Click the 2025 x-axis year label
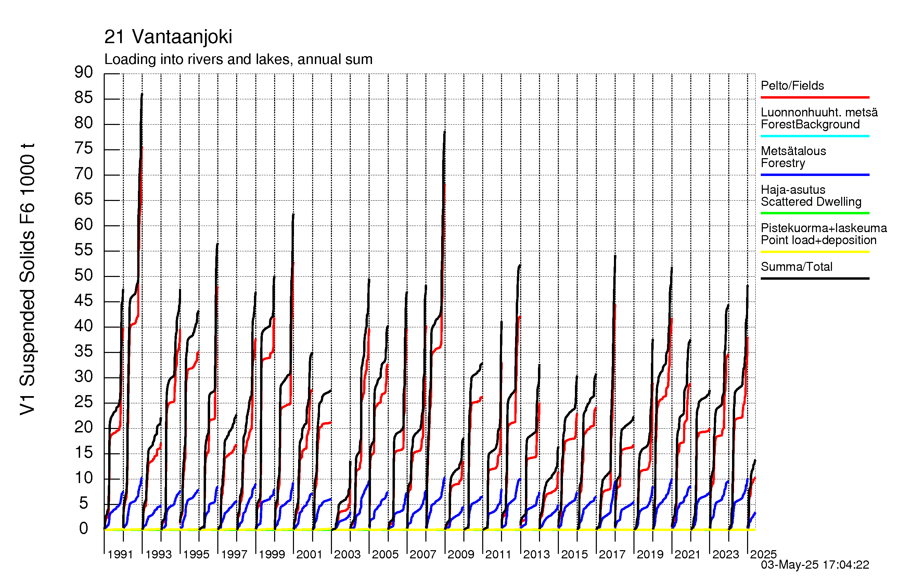This screenshot has width=924, height=582. pyautogui.click(x=763, y=554)
